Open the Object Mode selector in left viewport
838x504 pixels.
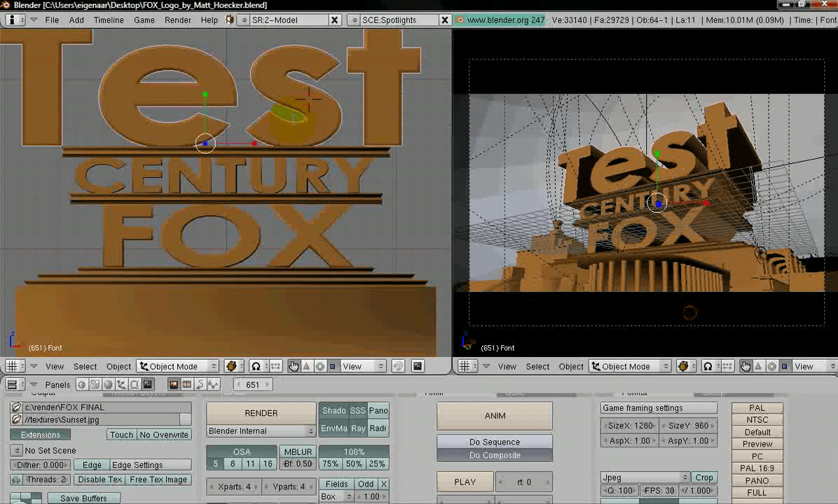(179, 366)
